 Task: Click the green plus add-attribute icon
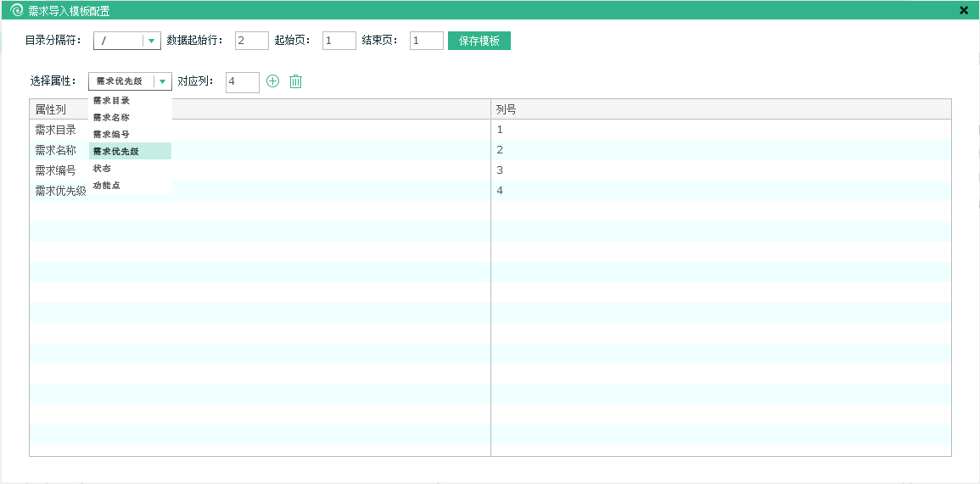272,81
